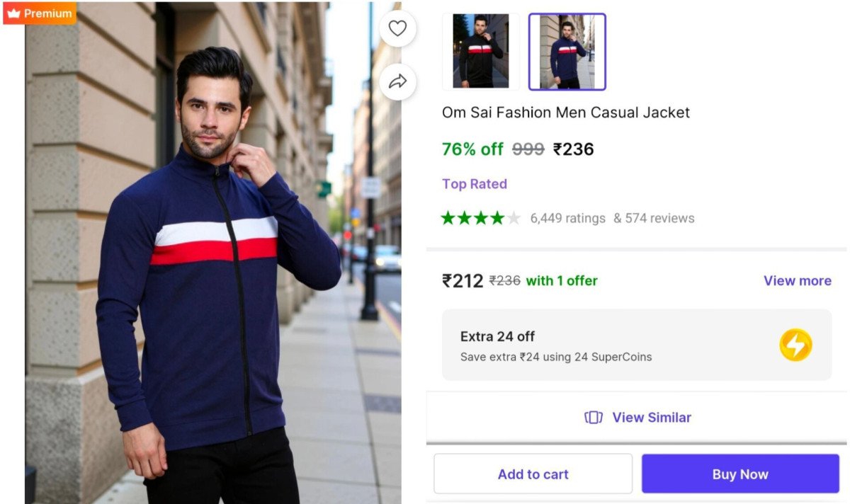Click the Premium crown badge
Screen dimensions: 850x504
click(x=40, y=13)
